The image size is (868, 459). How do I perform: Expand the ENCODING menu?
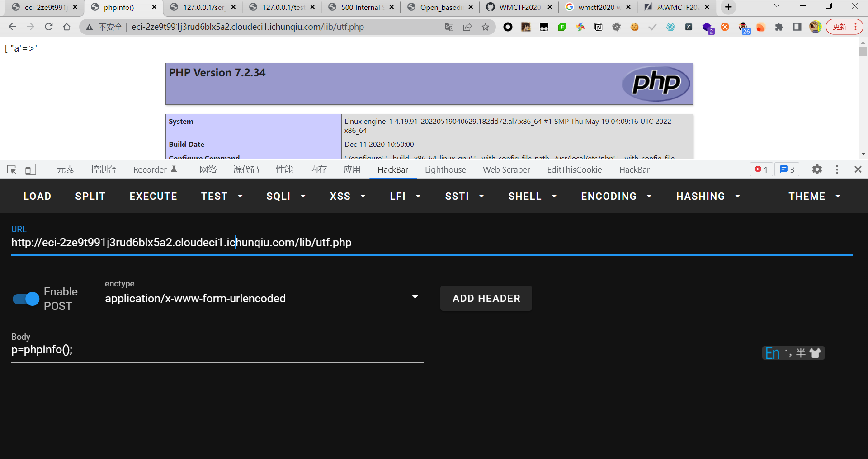pos(616,196)
